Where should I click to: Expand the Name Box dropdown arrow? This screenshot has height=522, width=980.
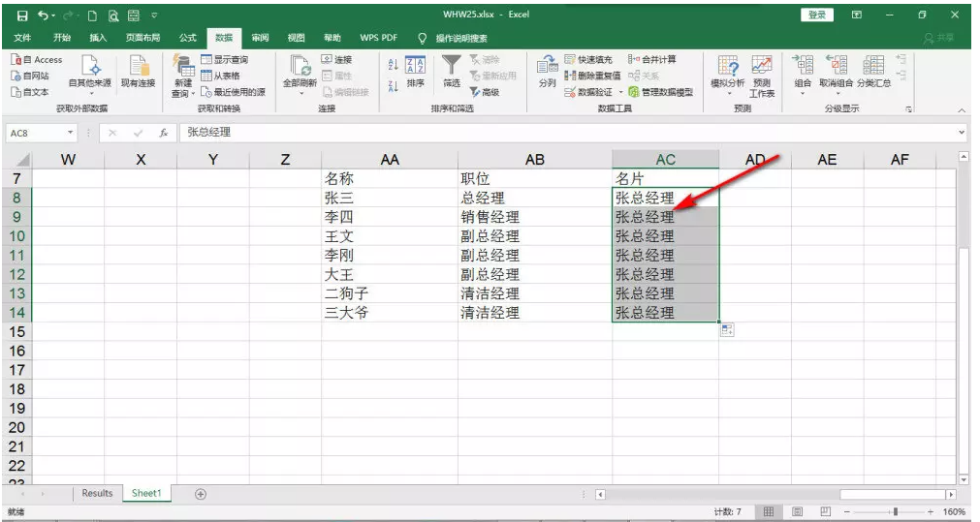(x=72, y=132)
